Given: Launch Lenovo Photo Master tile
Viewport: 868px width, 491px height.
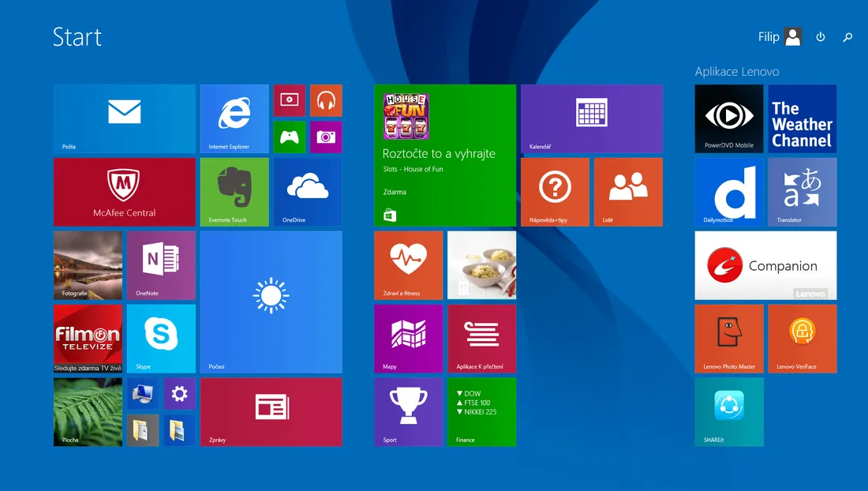Looking at the screenshot, I should tap(729, 339).
